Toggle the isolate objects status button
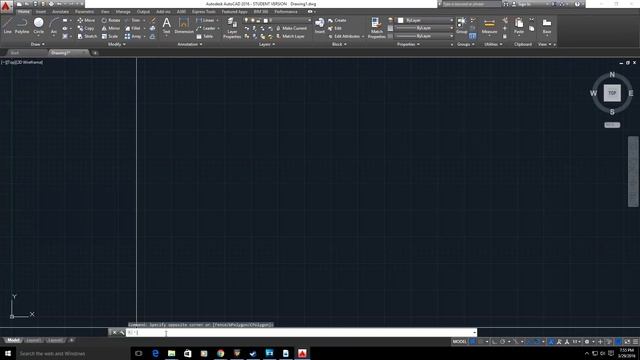Screen dimensions: 640x360 (609, 342)
